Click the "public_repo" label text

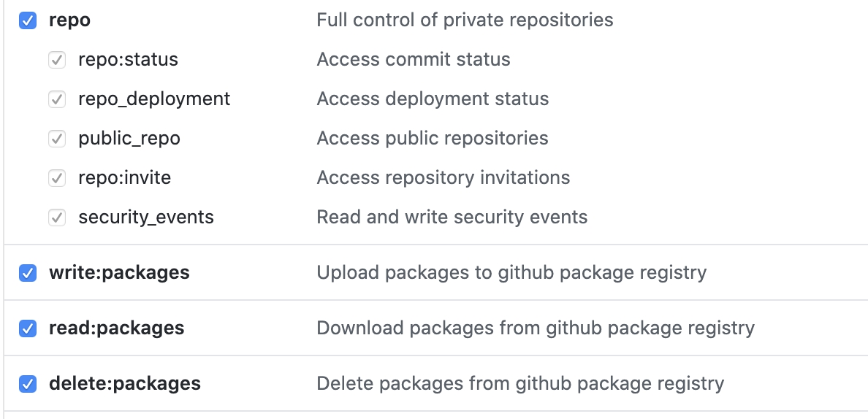129,139
